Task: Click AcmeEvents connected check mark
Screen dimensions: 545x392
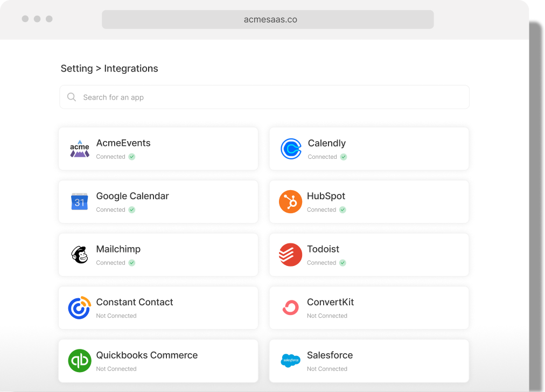Action: pyautogui.click(x=132, y=157)
